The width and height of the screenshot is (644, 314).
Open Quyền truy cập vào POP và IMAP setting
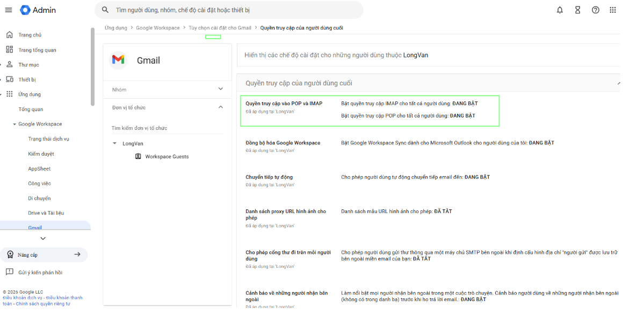(284, 104)
